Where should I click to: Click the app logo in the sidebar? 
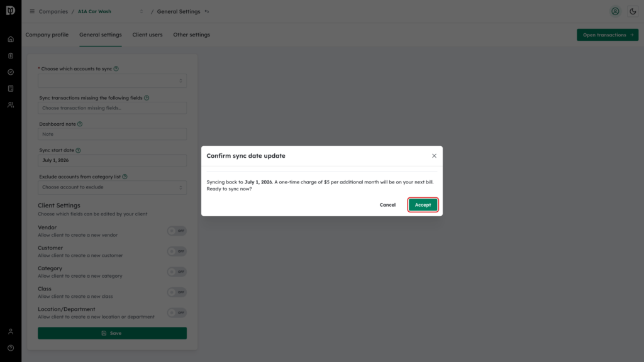(x=11, y=10)
